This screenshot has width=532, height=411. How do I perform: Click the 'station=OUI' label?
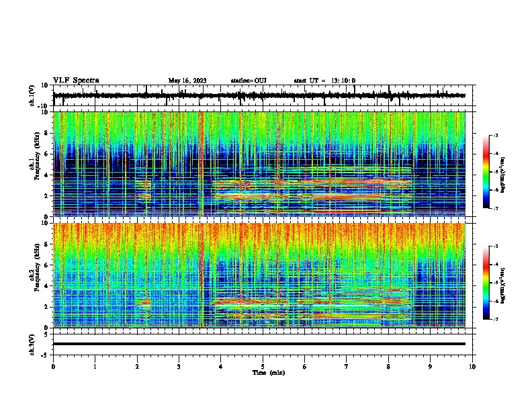pos(249,81)
